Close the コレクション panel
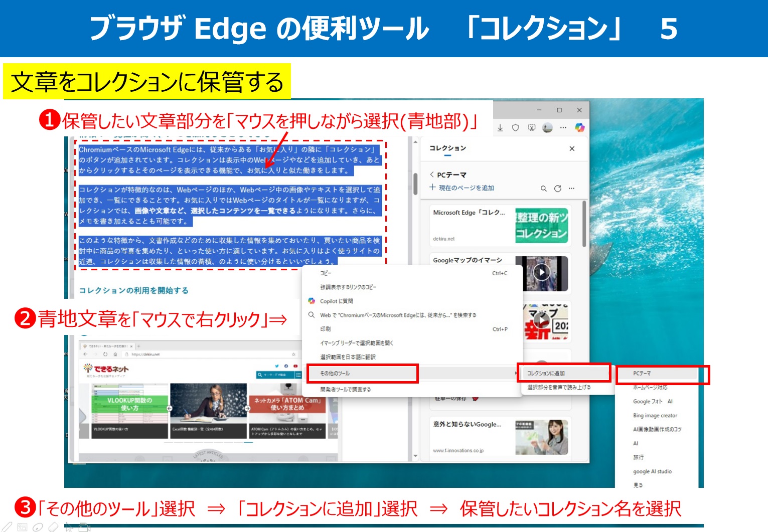Image resolution: width=768 pixels, height=532 pixels. [x=572, y=148]
